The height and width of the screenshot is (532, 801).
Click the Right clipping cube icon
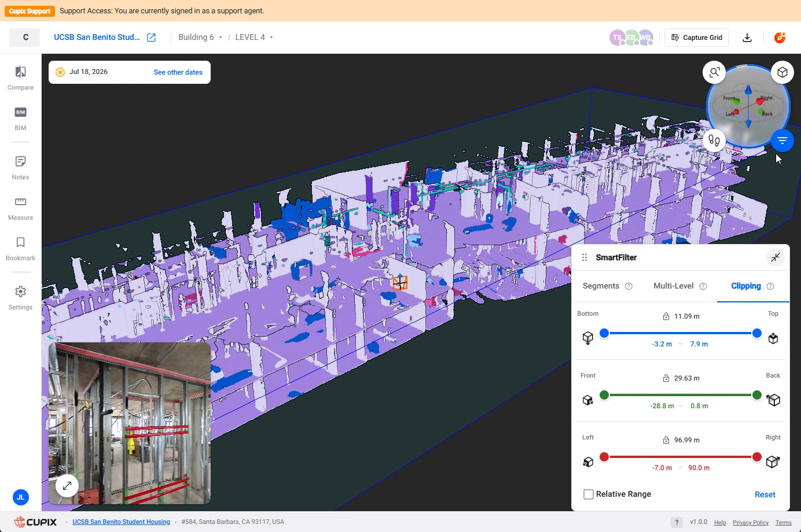(x=773, y=461)
